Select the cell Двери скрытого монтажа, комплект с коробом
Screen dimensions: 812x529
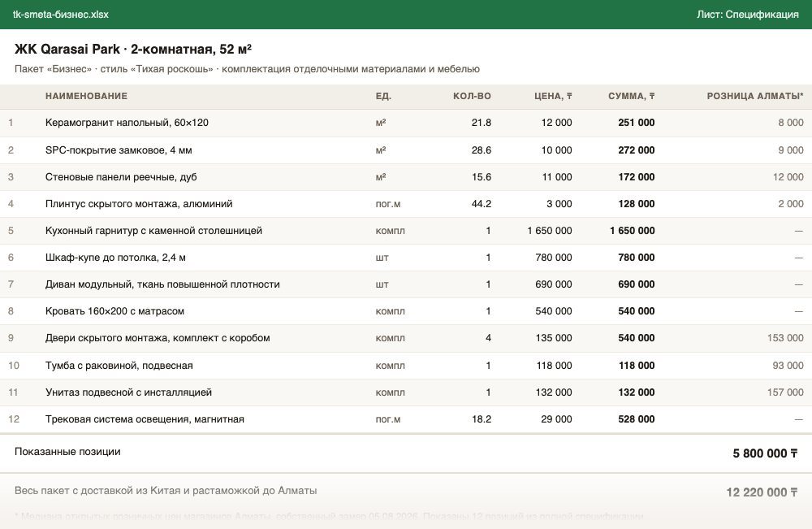158,338
